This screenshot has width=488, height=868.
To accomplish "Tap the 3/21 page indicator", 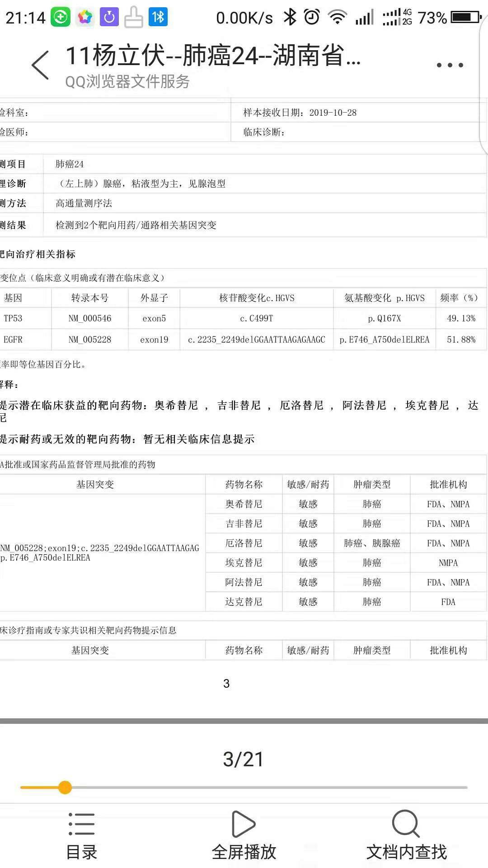I will [x=243, y=759].
